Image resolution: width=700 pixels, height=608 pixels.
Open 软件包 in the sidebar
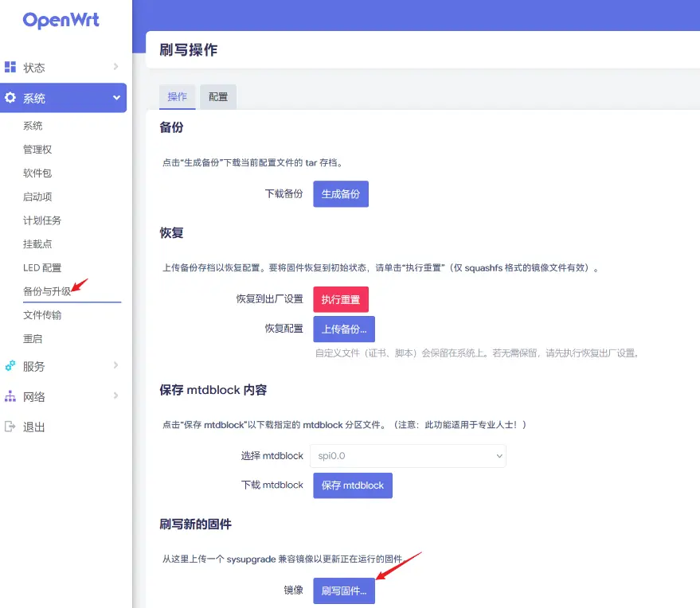point(37,173)
